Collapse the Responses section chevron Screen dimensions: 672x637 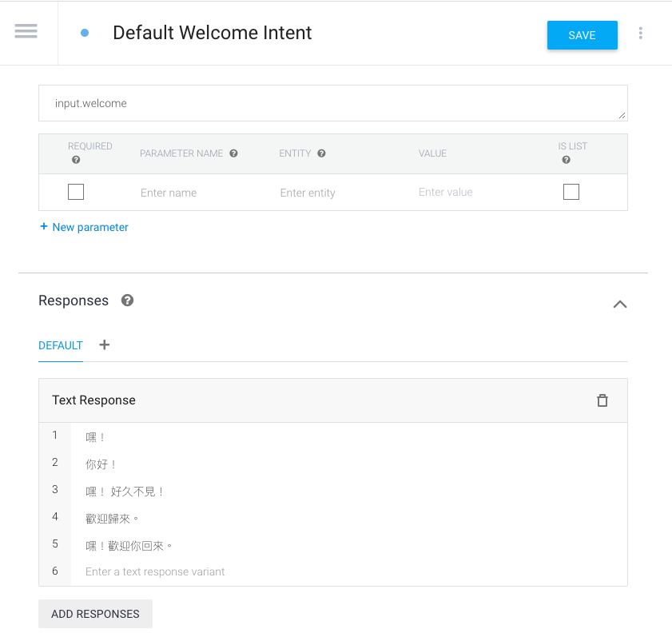pos(620,305)
